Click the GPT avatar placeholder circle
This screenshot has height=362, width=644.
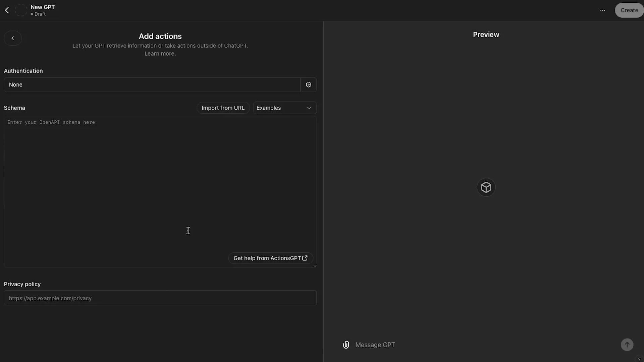21,10
